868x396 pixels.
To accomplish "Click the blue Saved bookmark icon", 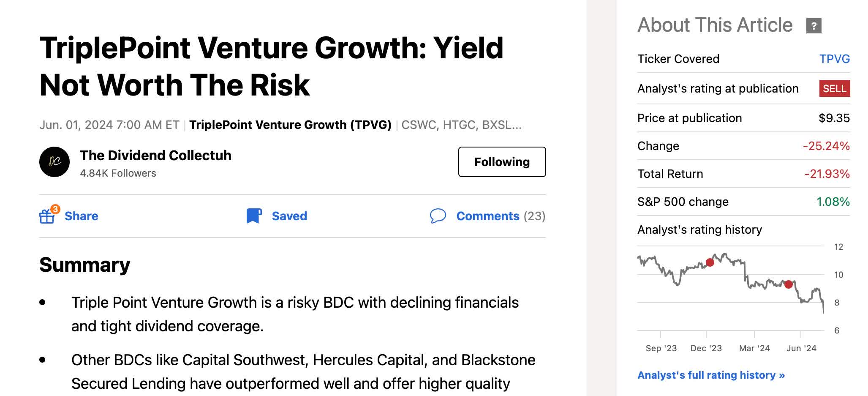I will click(x=254, y=216).
